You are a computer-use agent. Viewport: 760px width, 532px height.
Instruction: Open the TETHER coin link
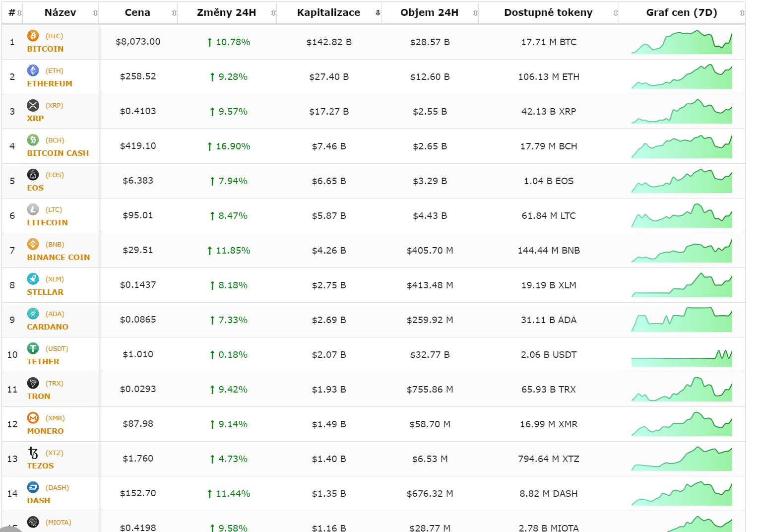(43, 362)
